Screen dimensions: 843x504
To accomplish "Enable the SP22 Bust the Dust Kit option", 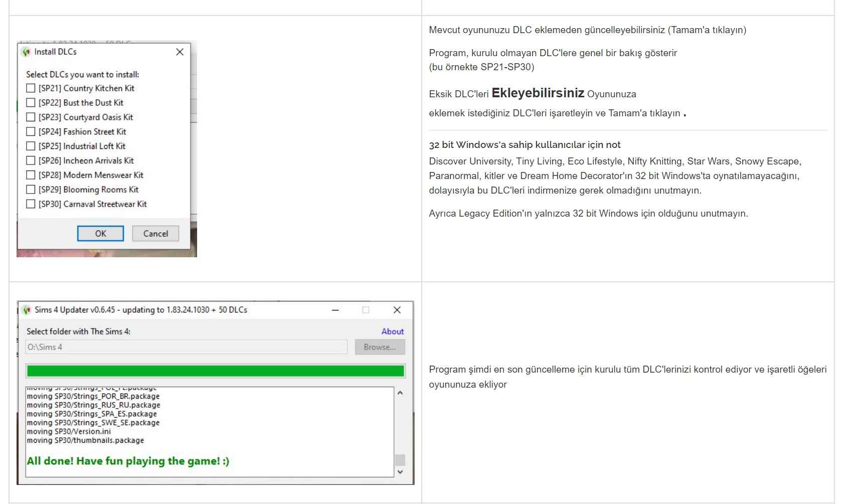I will pyautogui.click(x=31, y=103).
